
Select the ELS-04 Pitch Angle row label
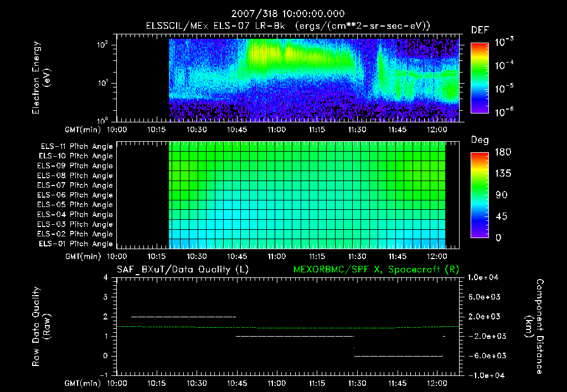[x=75, y=215]
